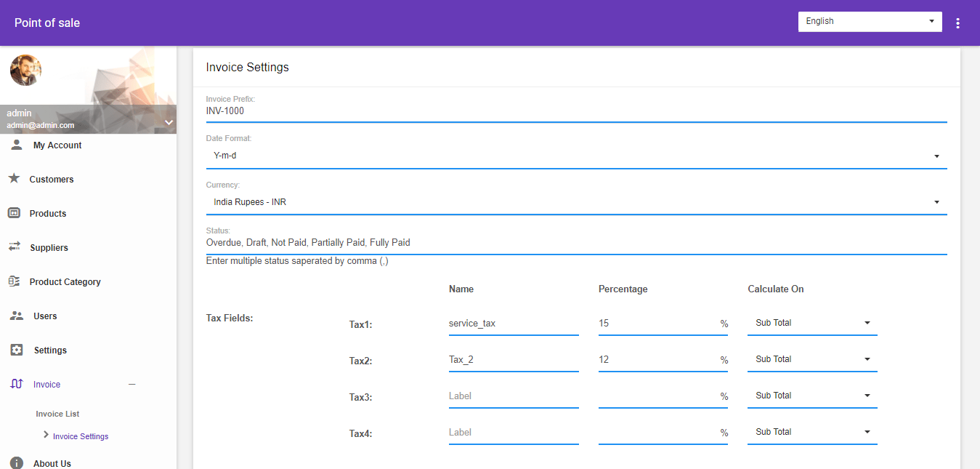Select the Invoice section icon
Image resolution: width=980 pixels, height=469 pixels.
pyautogui.click(x=16, y=384)
